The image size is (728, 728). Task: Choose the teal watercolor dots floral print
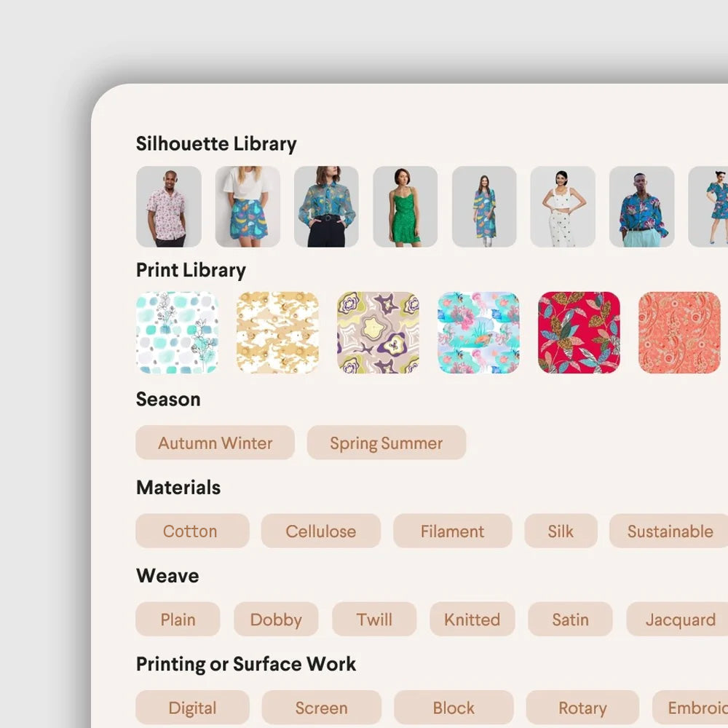177,333
